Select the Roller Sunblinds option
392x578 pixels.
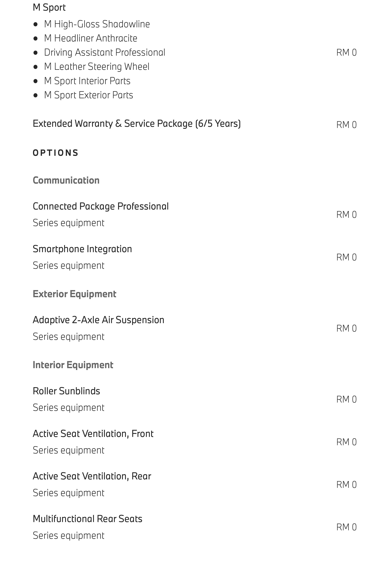tap(66, 391)
